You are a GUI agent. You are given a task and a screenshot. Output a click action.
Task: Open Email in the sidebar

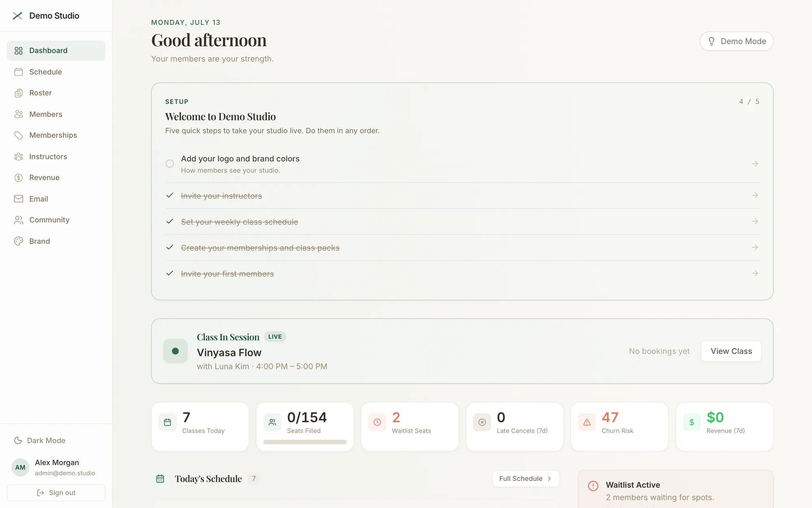click(56, 199)
